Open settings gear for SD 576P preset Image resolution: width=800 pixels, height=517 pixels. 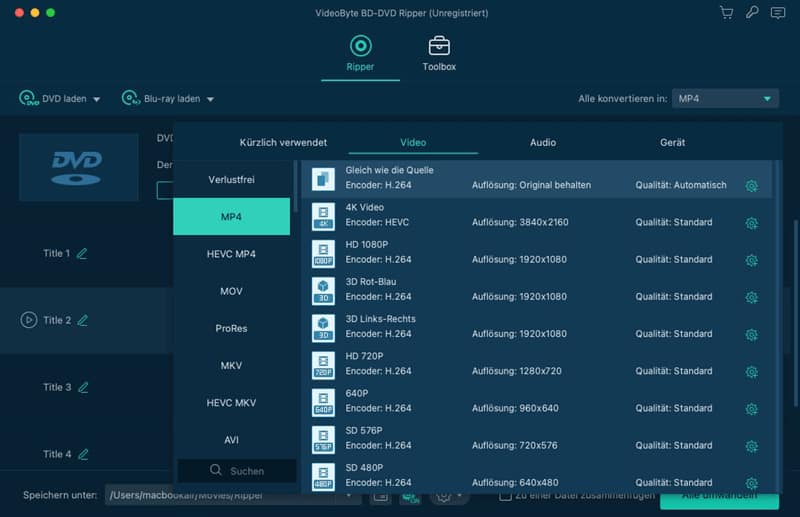tap(751, 447)
